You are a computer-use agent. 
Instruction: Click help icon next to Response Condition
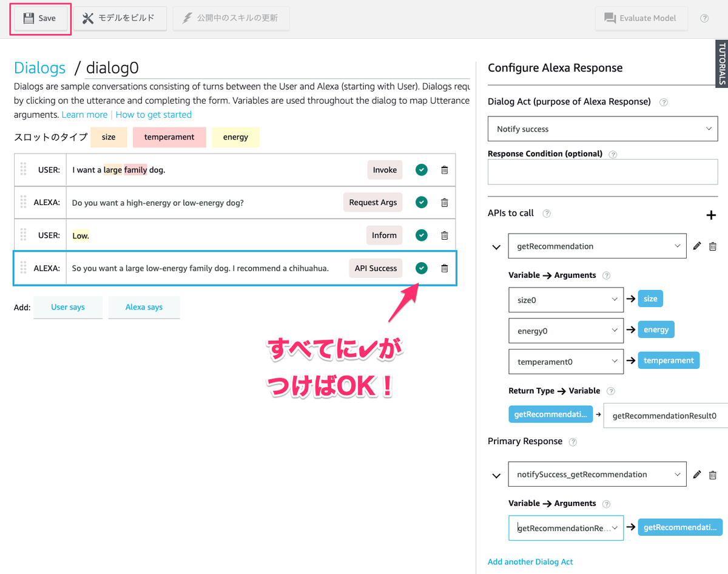pos(613,155)
